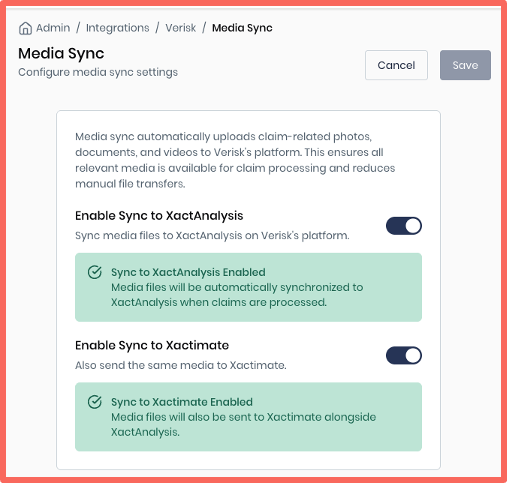Viewport: 508px width, 484px height.
Task: Click the Xactimate Enabled check icon
Action: (x=95, y=402)
